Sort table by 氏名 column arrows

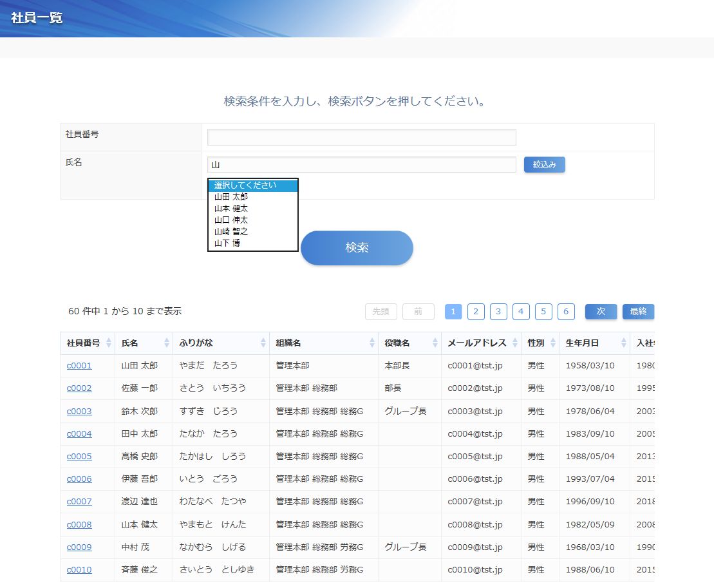tap(167, 343)
